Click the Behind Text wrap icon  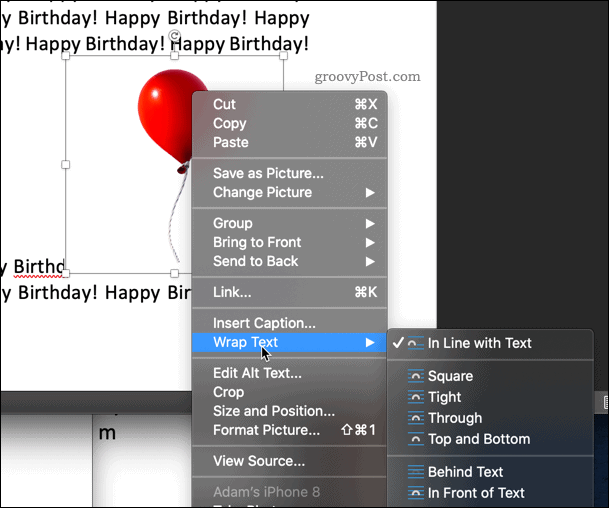416,471
